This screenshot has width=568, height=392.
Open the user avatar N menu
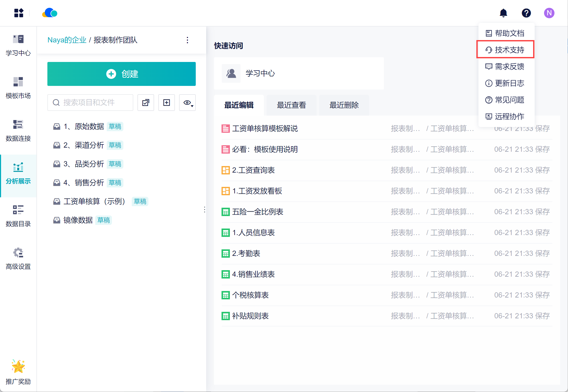click(x=549, y=13)
